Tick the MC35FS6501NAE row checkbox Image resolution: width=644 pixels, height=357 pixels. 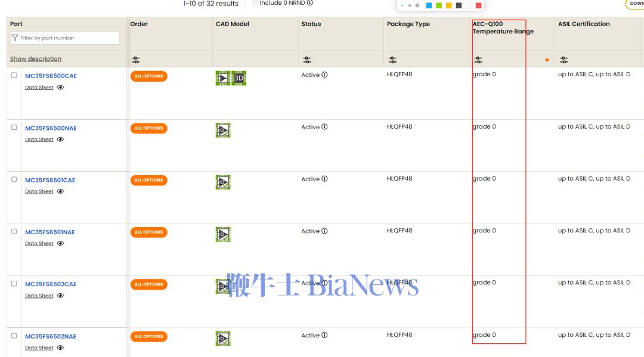pyautogui.click(x=14, y=232)
